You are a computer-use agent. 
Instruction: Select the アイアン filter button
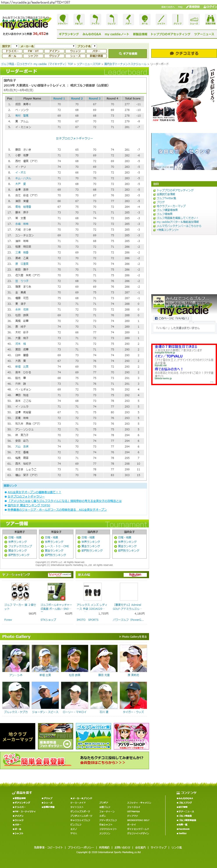(x=54, y=51)
